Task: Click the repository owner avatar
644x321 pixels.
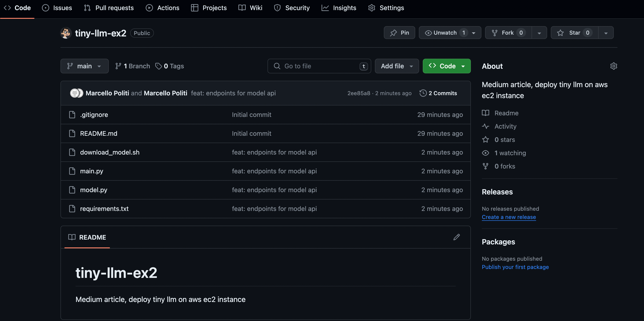Action: pyautogui.click(x=66, y=33)
